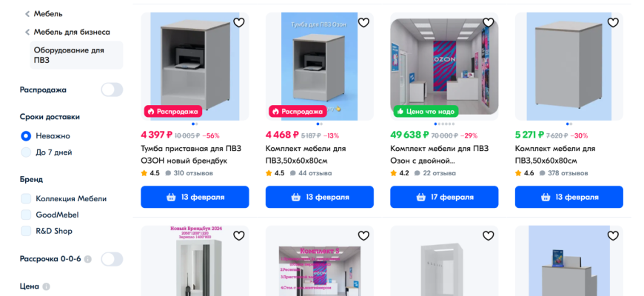The image size is (644, 296).
Task: Click heart on Комплект S product card
Action: click(x=363, y=235)
